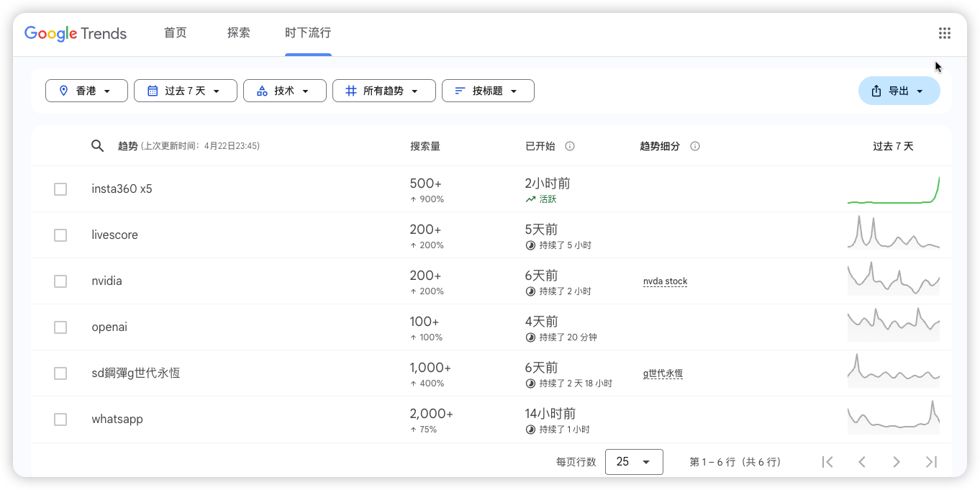Screen dimensions: 980x490
Task: Click the 过去 7 天 column header
Action: (893, 146)
